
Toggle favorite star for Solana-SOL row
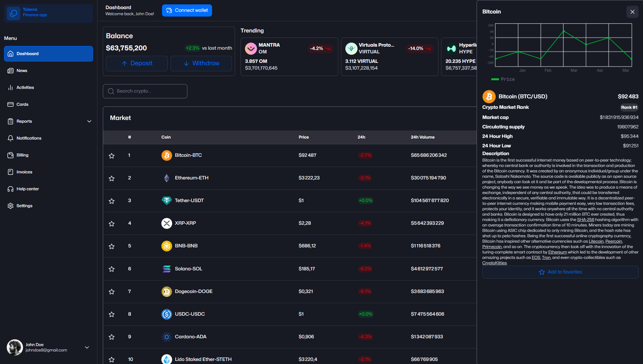point(112,269)
